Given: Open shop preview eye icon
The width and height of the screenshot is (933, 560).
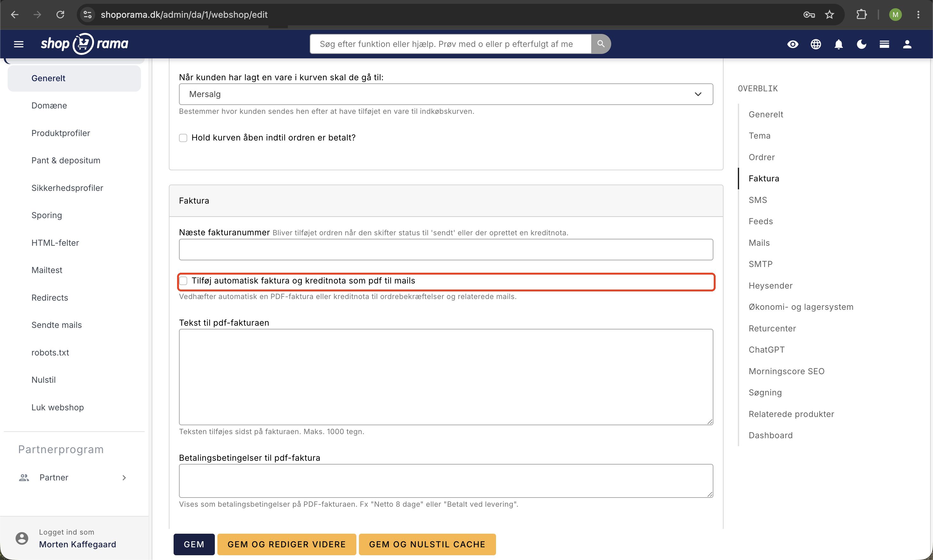Looking at the screenshot, I should pyautogui.click(x=792, y=44).
